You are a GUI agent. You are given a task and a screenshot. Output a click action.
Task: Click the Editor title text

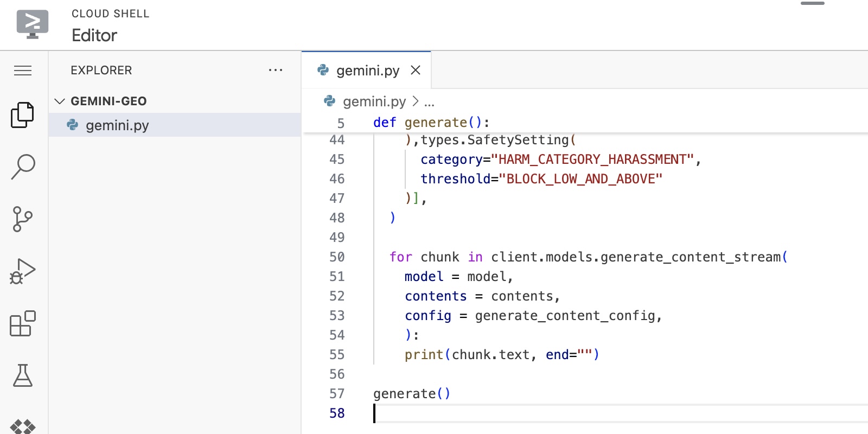tap(94, 35)
